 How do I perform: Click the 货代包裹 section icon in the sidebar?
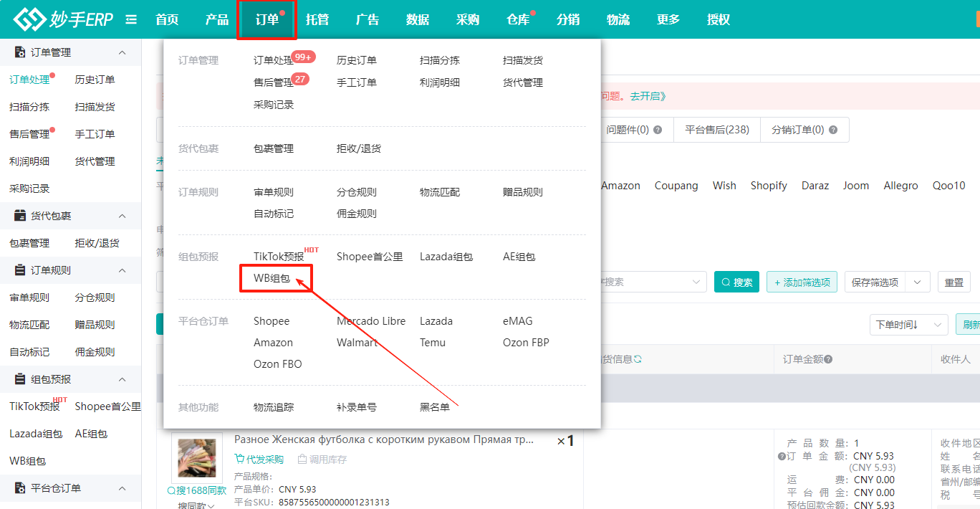(x=19, y=216)
